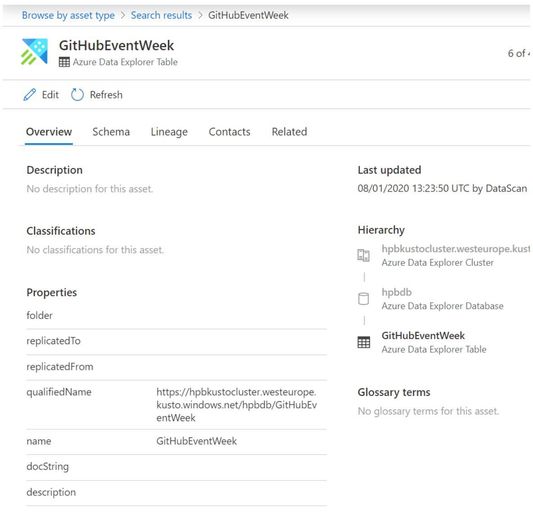Switch to the Schema tab

click(111, 132)
